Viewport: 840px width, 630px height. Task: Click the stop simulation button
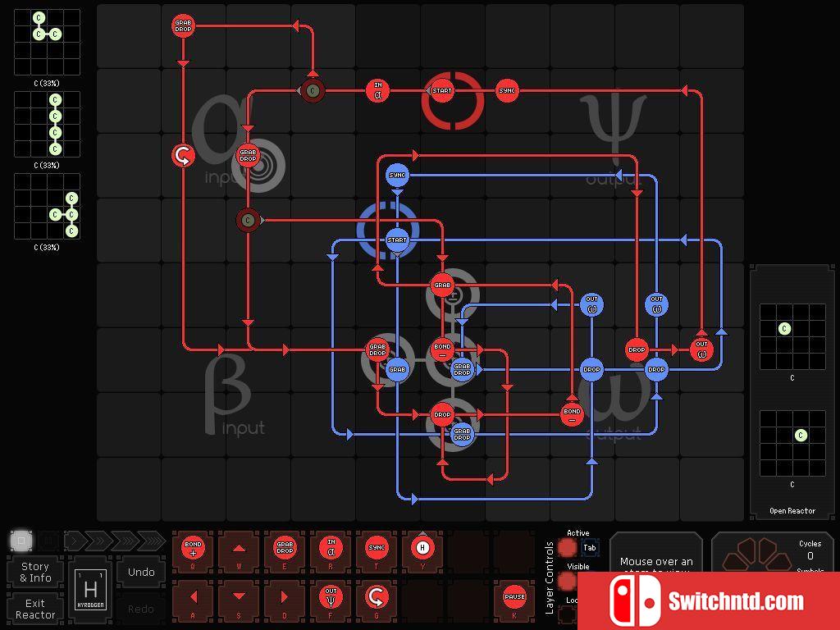[x=21, y=541]
